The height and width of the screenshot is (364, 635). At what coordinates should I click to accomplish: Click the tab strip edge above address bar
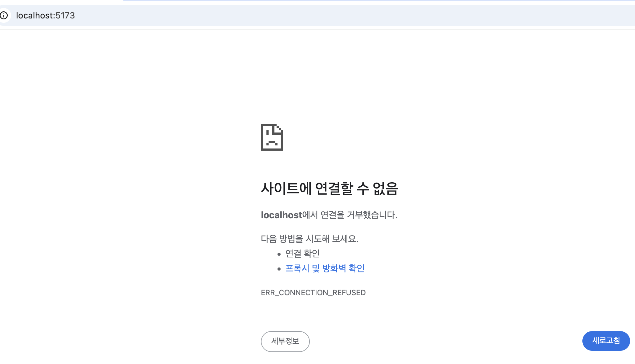[x=369, y=1]
